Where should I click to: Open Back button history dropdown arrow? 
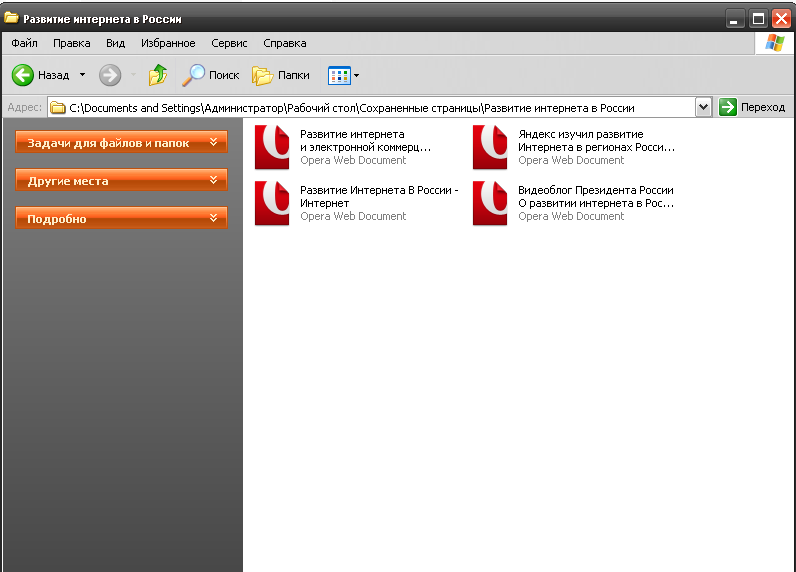tap(82, 75)
